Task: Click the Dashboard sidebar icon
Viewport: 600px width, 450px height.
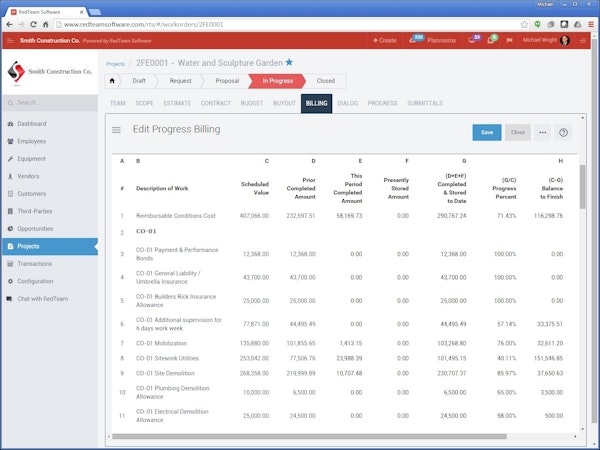Action: [x=10, y=124]
